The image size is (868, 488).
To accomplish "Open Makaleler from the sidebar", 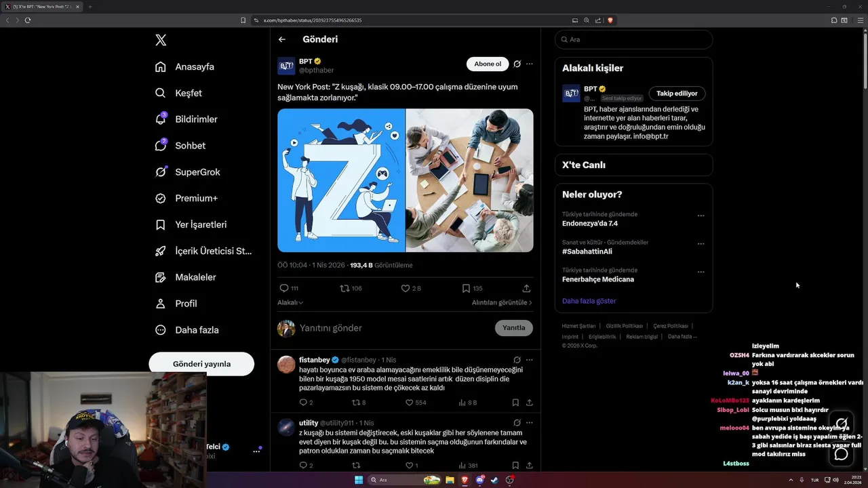I will click(185, 277).
